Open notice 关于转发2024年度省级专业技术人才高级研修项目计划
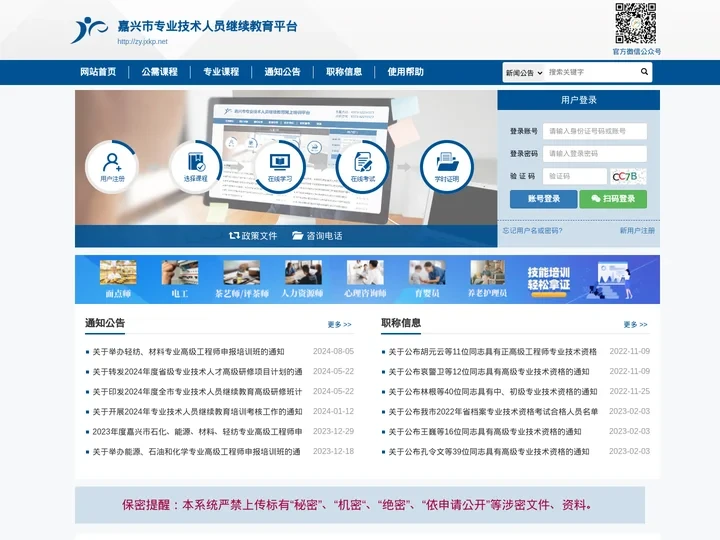720x540 pixels. (197, 372)
